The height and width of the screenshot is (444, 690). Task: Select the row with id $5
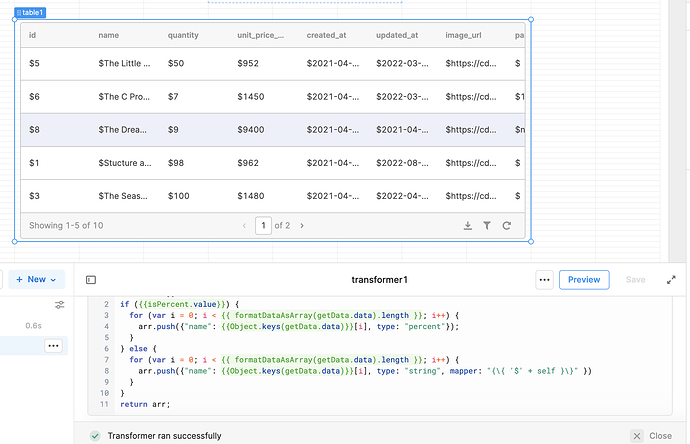[273, 63]
